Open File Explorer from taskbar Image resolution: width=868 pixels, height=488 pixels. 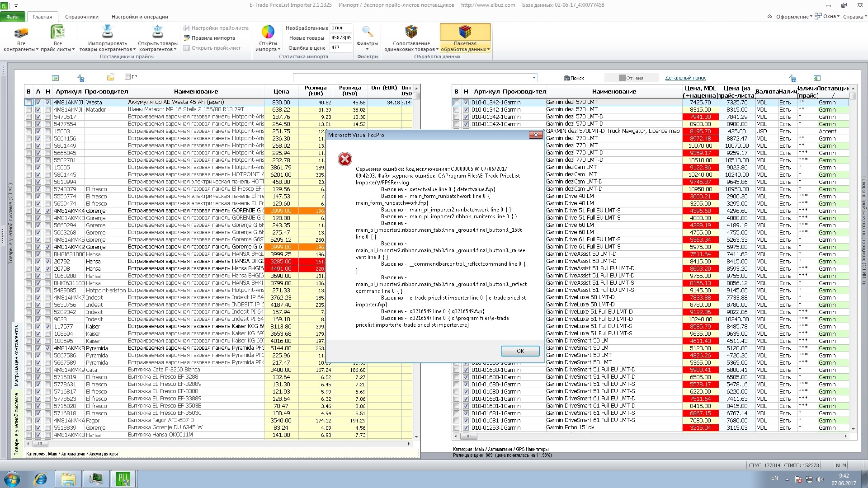coord(68,479)
